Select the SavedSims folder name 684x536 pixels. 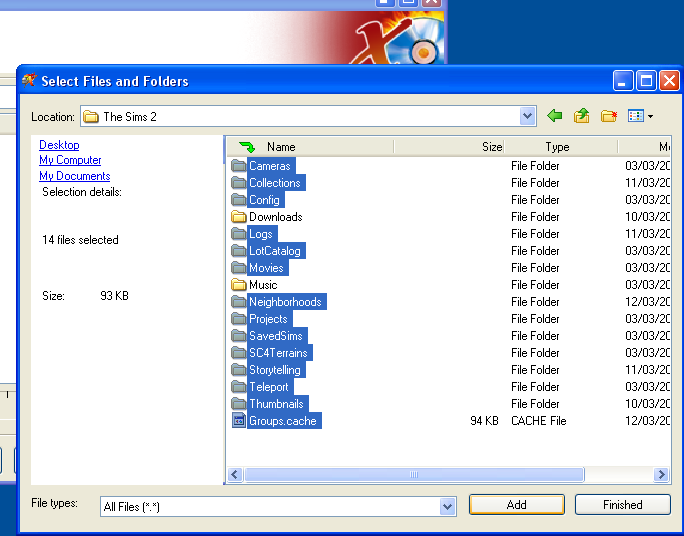tap(276, 336)
